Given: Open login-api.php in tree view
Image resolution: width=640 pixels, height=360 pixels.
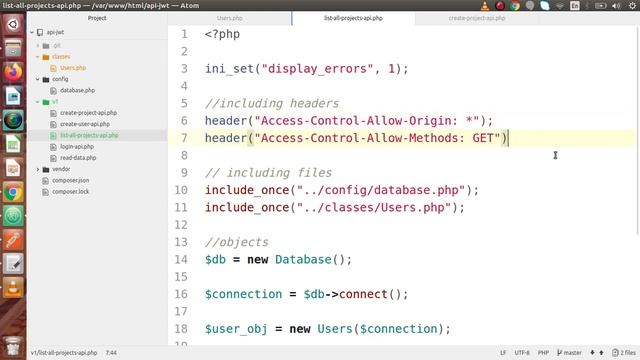Looking at the screenshot, I should pos(77,147).
